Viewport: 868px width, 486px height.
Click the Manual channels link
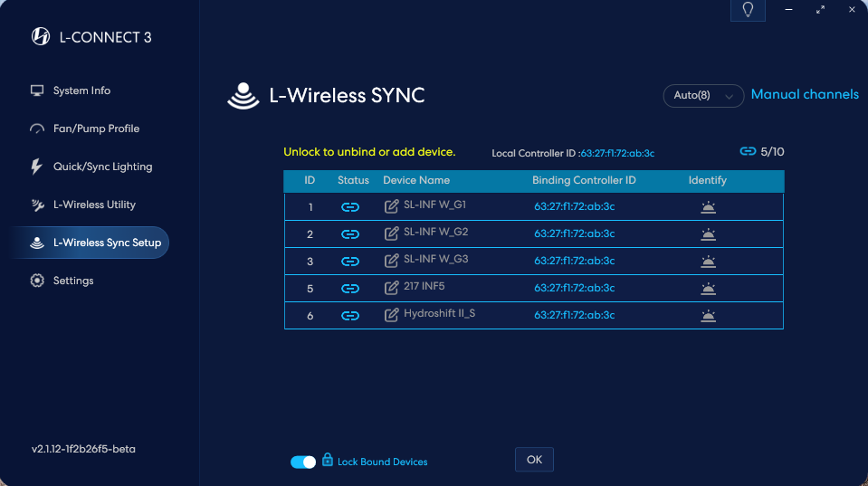point(805,95)
